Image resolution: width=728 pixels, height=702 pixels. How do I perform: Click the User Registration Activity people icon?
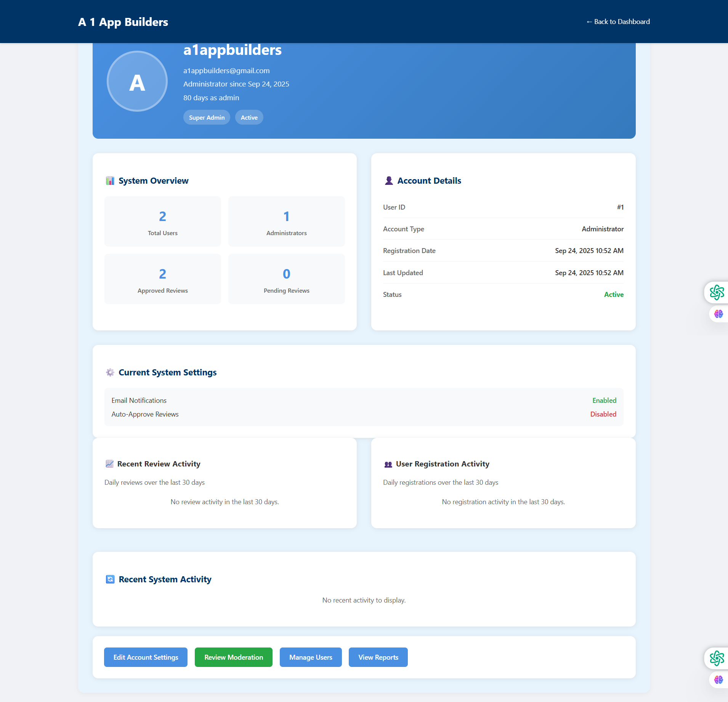(x=388, y=464)
